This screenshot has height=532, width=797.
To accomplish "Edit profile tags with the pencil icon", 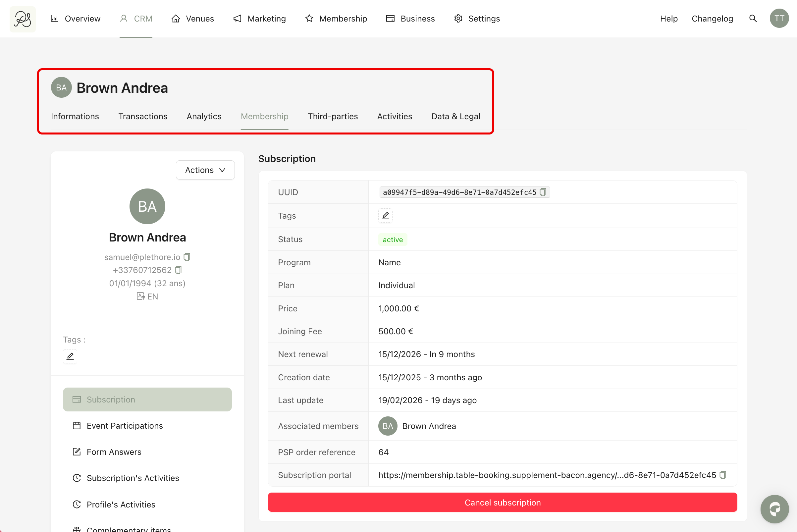I will [70, 356].
